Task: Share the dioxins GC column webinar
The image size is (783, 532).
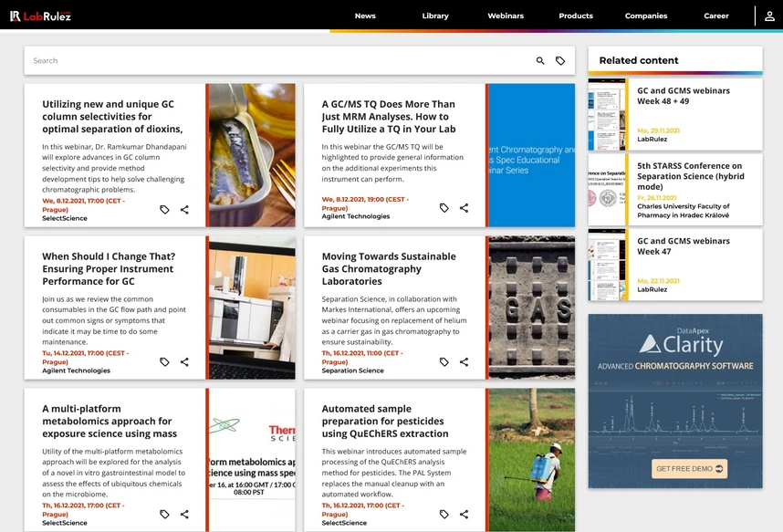Action: point(184,209)
